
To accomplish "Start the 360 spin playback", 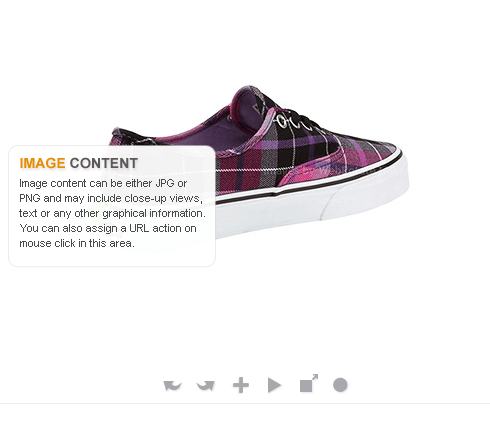I will (x=274, y=385).
